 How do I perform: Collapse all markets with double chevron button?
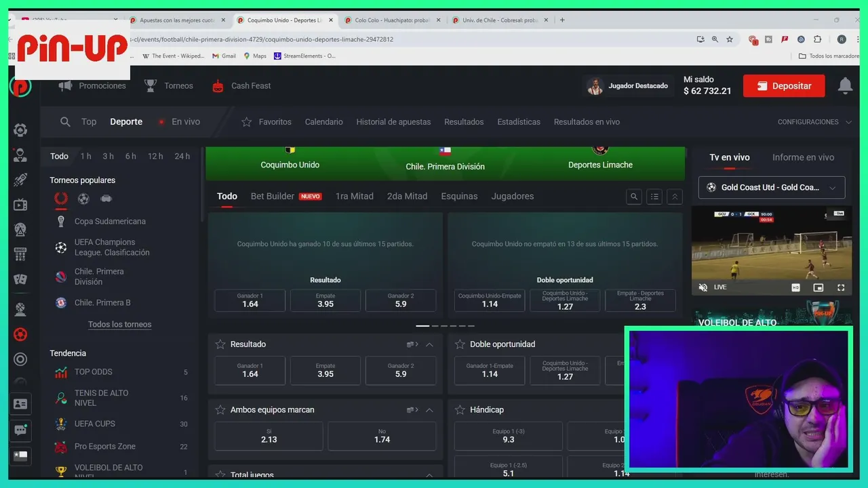click(x=675, y=197)
